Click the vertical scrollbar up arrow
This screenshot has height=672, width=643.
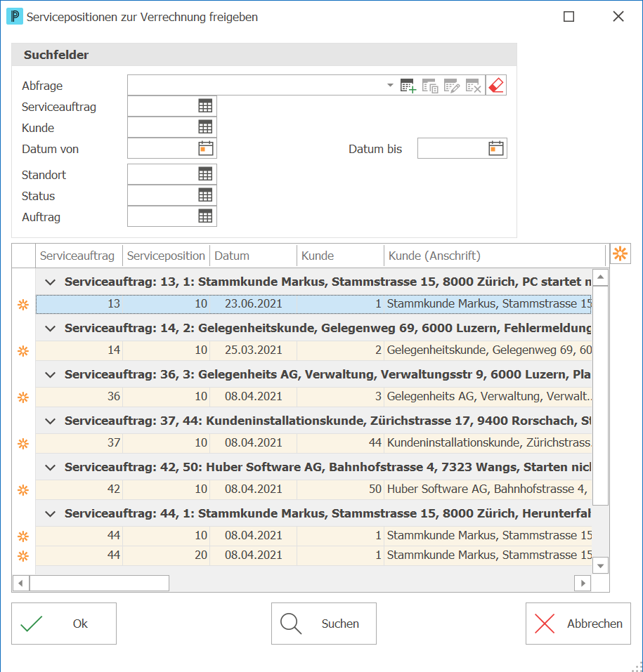[601, 277]
